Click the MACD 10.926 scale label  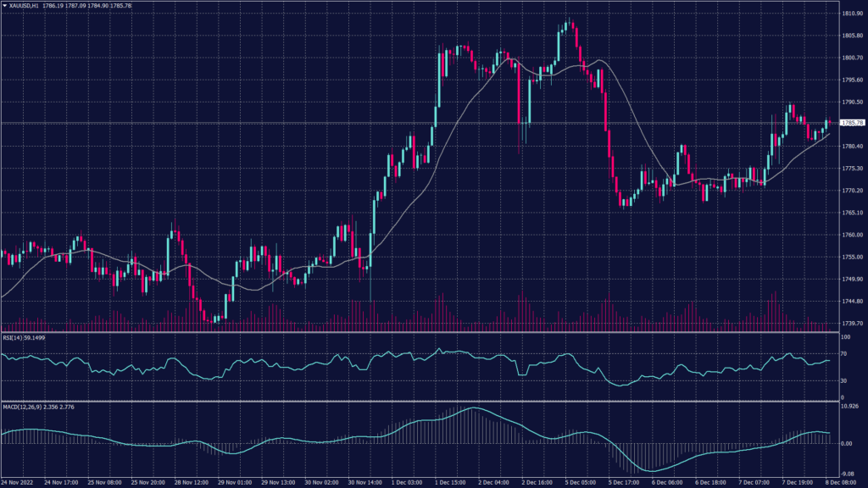pyautogui.click(x=849, y=408)
